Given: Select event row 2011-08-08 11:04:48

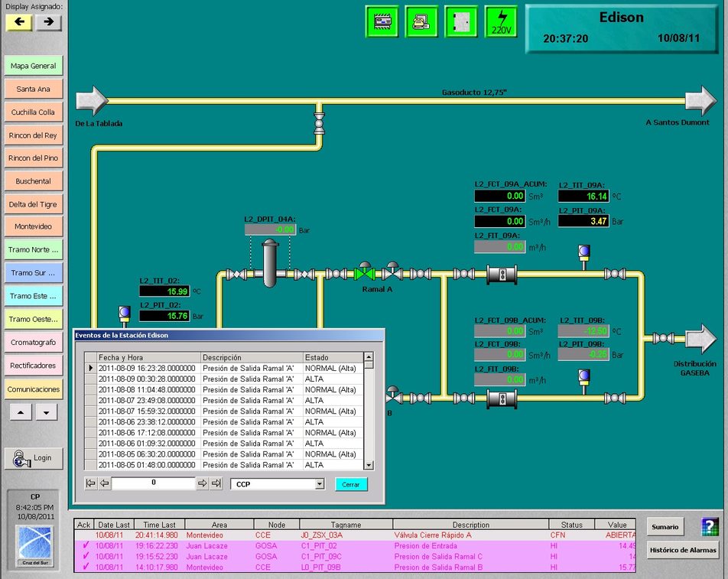Looking at the screenshot, I should [x=224, y=389].
